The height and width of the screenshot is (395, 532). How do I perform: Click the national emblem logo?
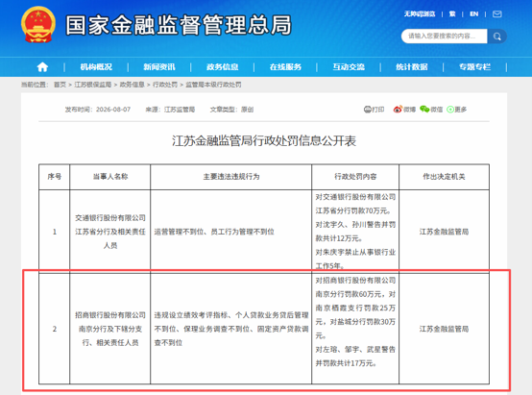(38, 24)
